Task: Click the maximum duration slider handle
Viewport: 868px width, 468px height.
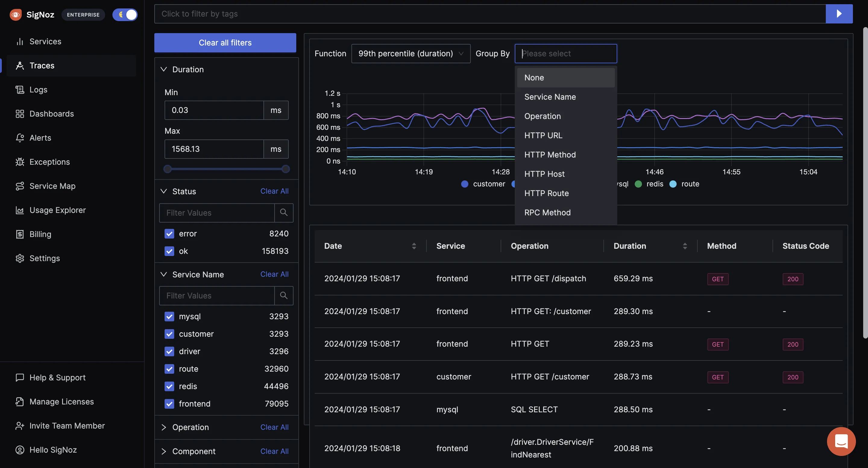Action: point(285,169)
